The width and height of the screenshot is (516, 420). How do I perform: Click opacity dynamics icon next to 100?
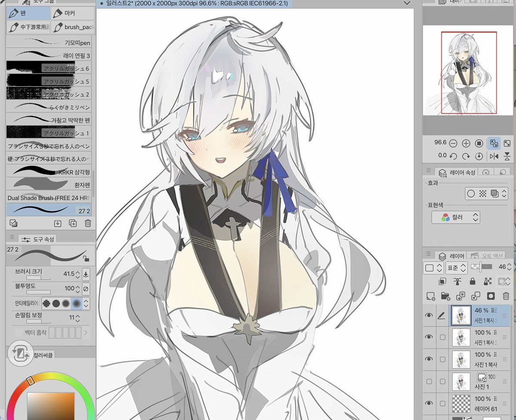click(x=86, y=288)
